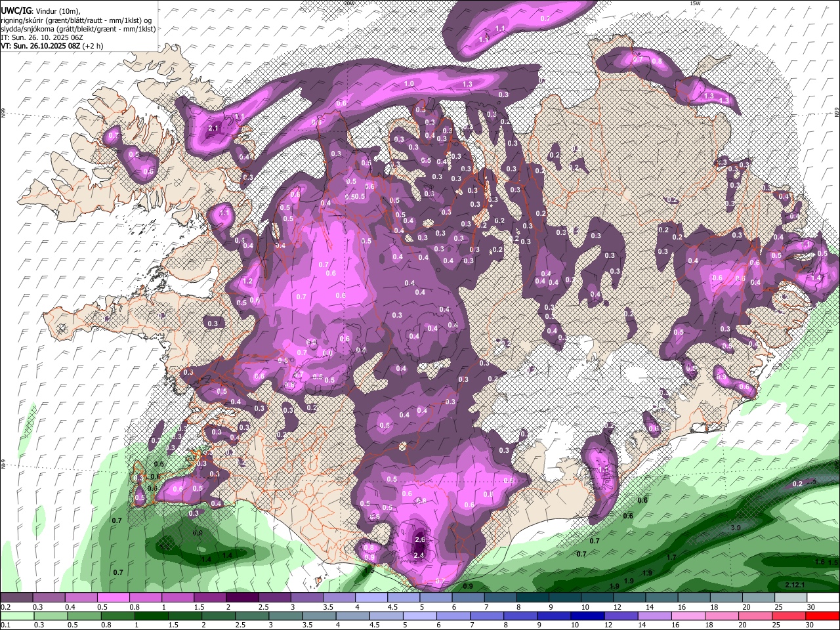Click the bright red 30 rainfall legend swatch
Image resolution: width=840 pixels, height=630 pixels.
coord(823,616)
